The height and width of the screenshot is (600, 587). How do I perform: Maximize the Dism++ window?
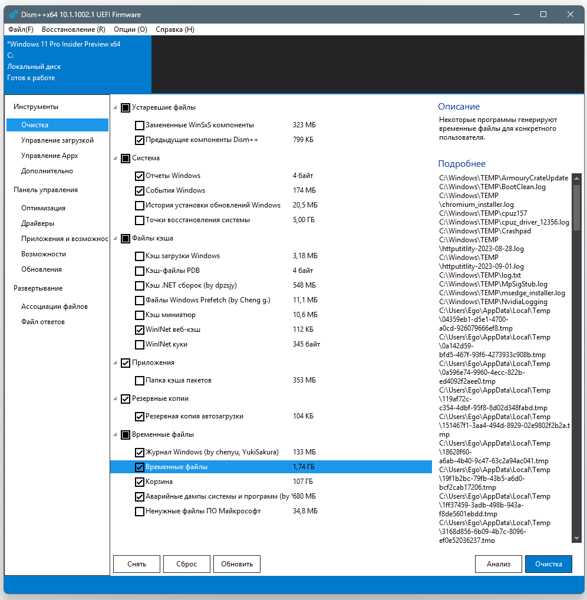543,14
